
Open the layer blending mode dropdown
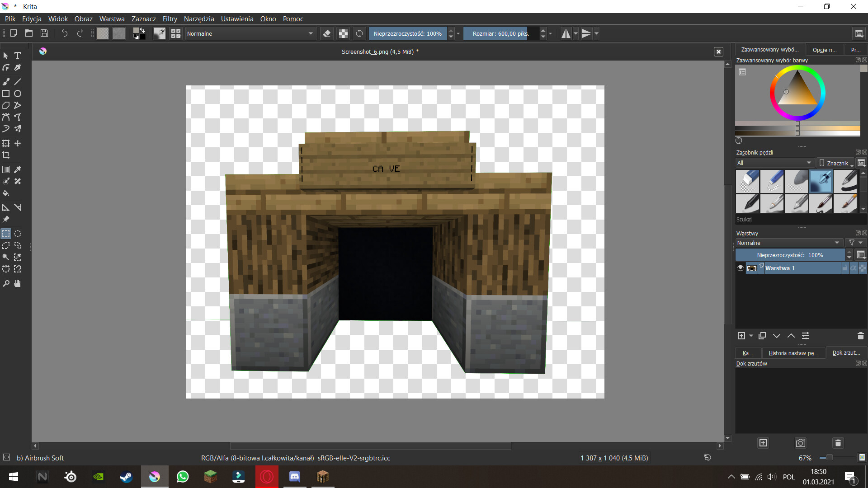[788, 243]
